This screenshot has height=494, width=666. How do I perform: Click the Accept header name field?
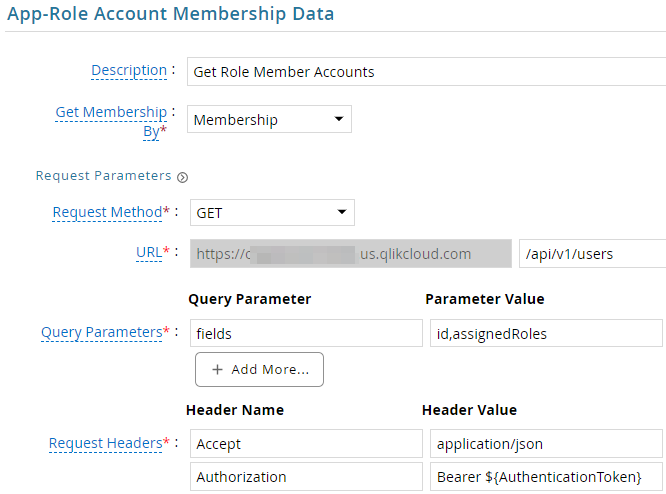pos(306,444)
